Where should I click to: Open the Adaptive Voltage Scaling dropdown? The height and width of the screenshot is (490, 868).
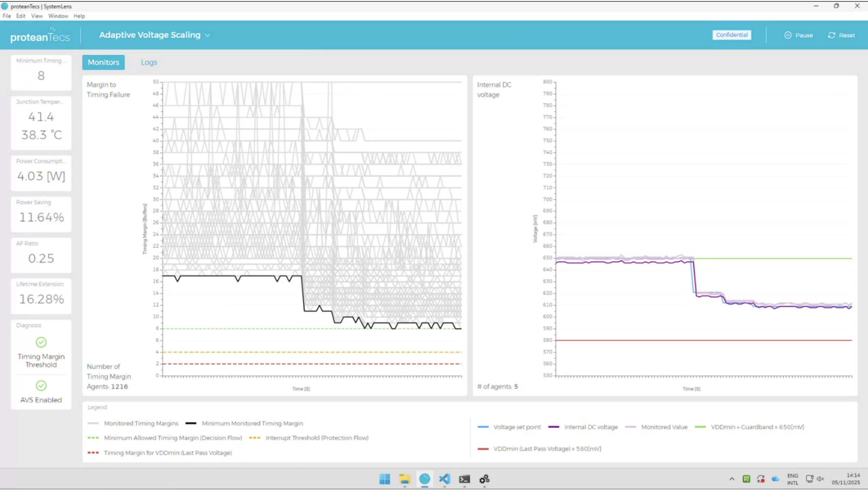coord(208,35)
